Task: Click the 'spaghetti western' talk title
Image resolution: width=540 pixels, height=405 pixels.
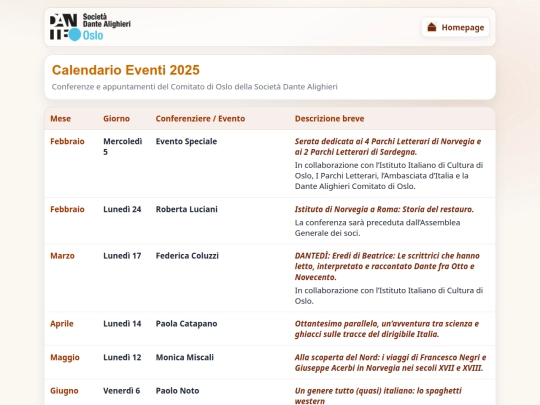Action: [378, 396]
